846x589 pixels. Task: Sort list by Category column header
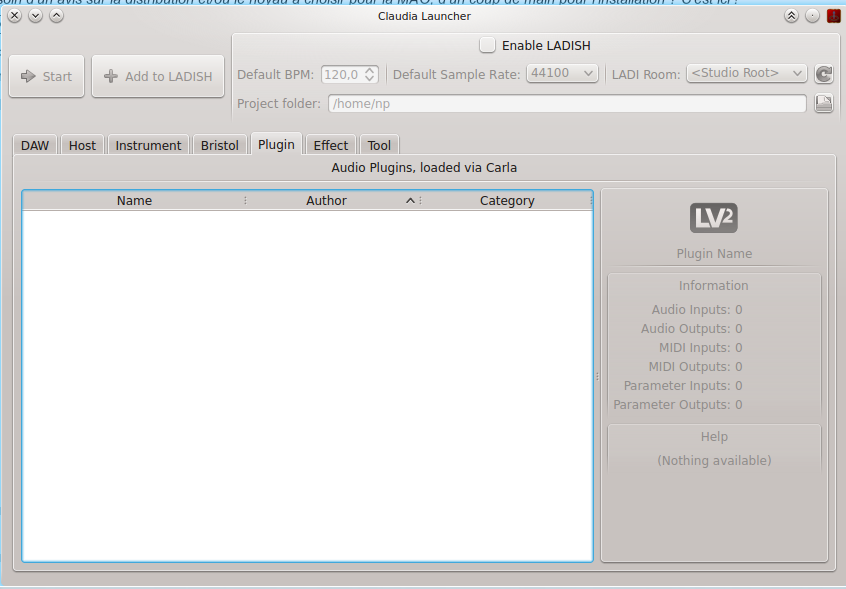(507, 201)
